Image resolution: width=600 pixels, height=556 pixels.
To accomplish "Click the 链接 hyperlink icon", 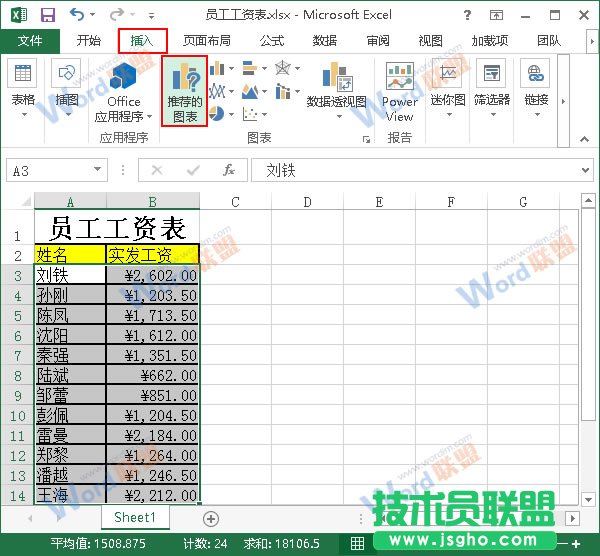I will (535, 73).
